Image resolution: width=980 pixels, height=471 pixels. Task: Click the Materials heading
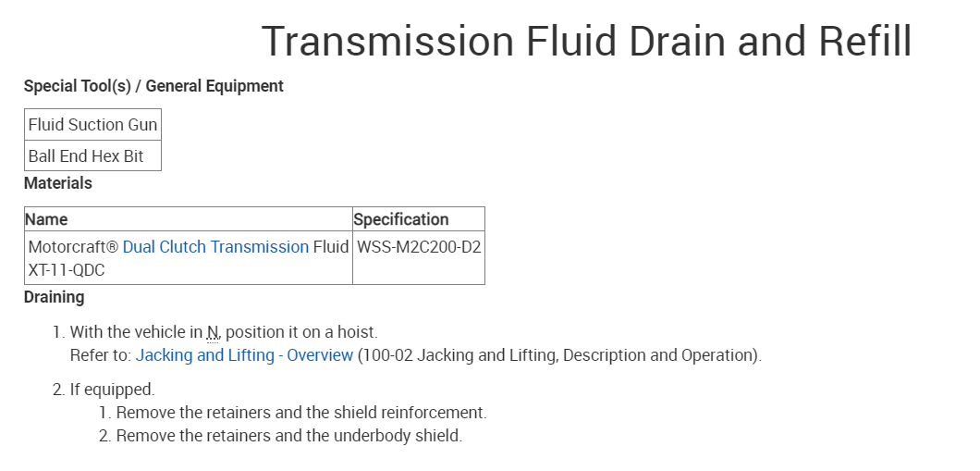[58, 183]
